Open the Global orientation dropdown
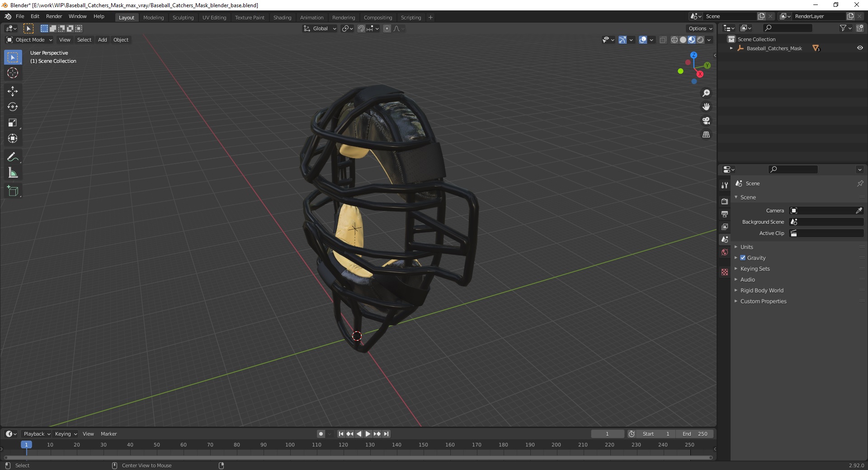 tap(320, 28)
